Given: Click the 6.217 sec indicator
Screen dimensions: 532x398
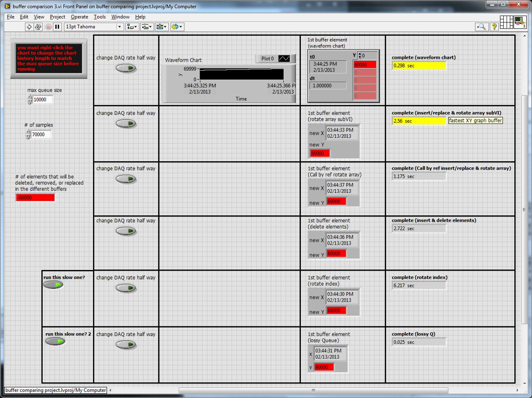Looking at the screenshot, I should 419,286.
